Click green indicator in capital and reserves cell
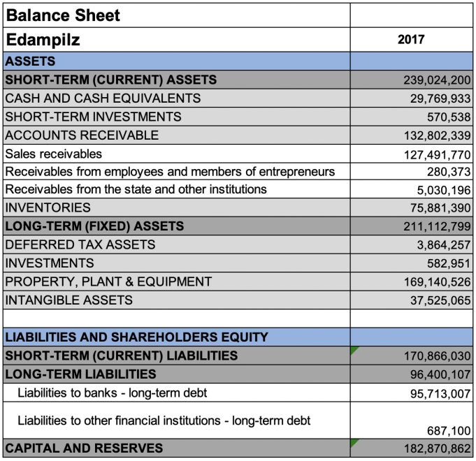Screen dimensions: 476x461 pyautogui.click(x=354, y=443)
